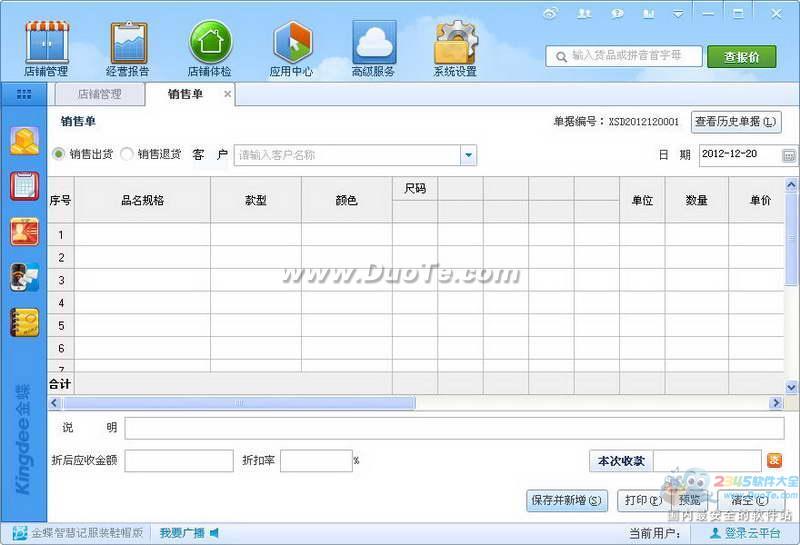Click the 店铺体检 green house icon
Viewport: 800px width, 545px height.
coord(210,43)
